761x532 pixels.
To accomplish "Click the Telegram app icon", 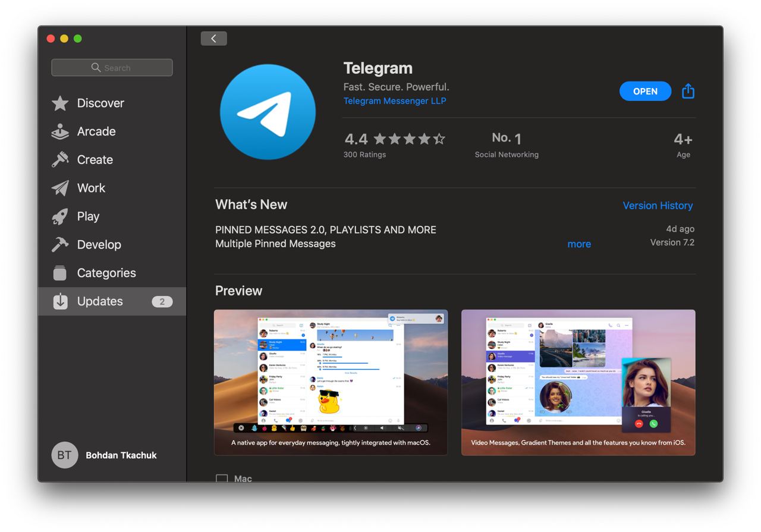I will coord(268,112).
